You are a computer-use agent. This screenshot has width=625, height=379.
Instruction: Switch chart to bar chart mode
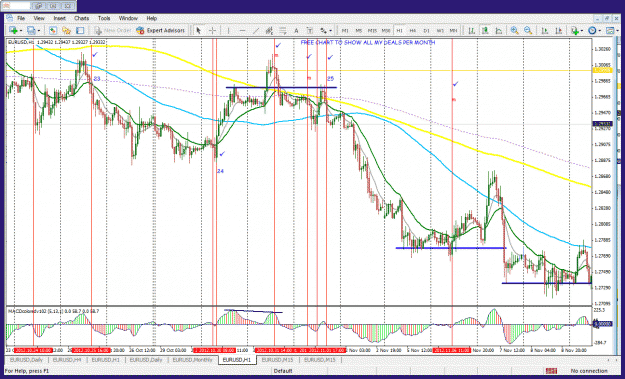point(472,30)
